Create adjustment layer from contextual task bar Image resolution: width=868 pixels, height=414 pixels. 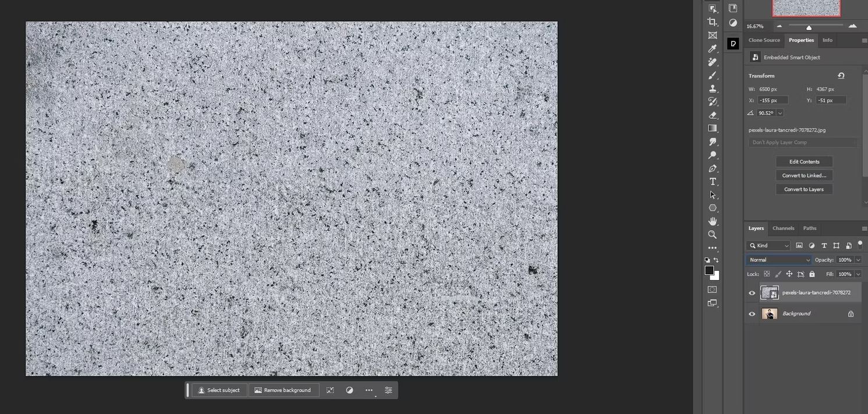coord(349,390)
